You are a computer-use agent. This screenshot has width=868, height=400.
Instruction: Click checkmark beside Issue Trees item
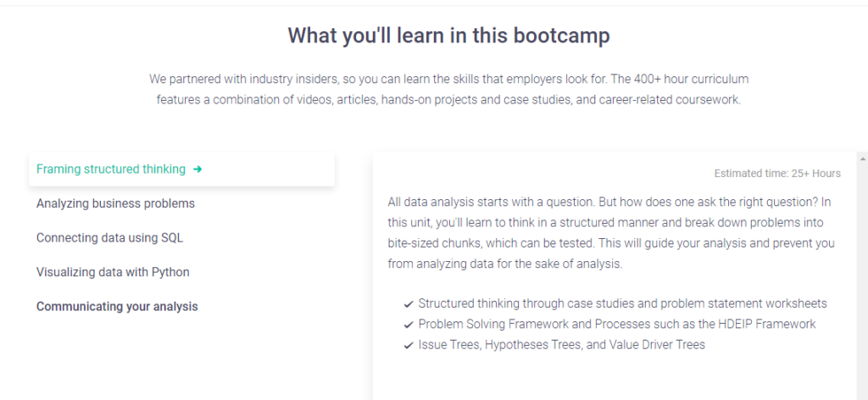pyautogui.click(x=409, y=345)
